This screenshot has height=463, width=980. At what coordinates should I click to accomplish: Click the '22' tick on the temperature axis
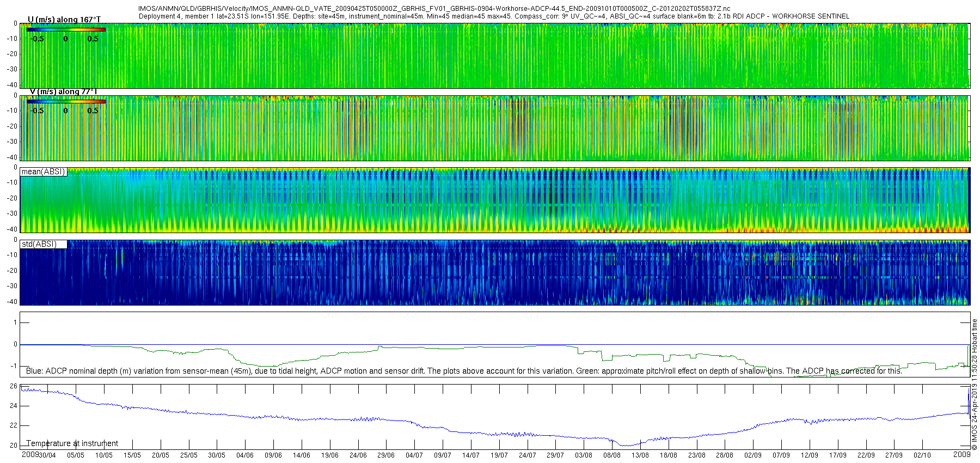[14, 425]
